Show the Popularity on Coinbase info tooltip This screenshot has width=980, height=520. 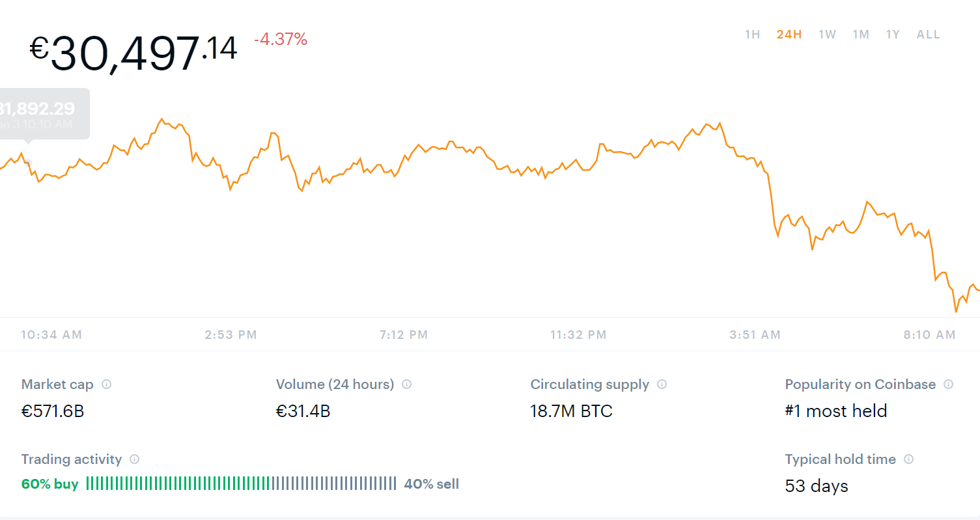point(948,384)
